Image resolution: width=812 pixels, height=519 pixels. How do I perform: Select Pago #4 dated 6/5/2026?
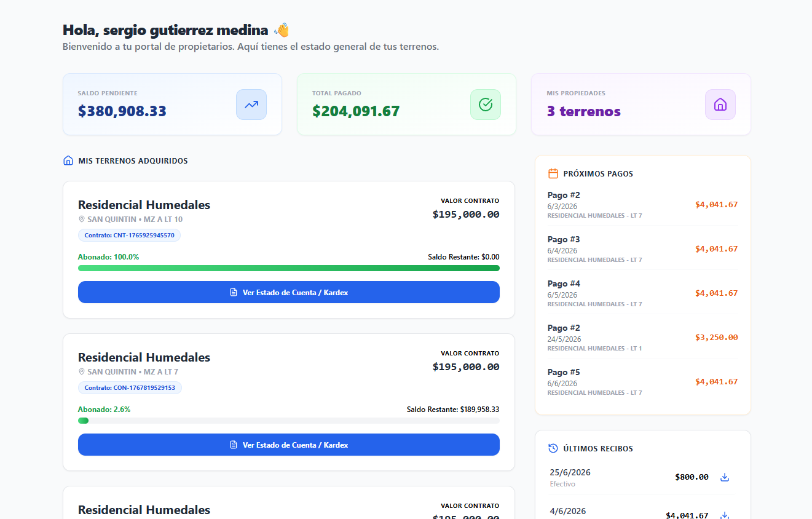click(x=642, y=293)
